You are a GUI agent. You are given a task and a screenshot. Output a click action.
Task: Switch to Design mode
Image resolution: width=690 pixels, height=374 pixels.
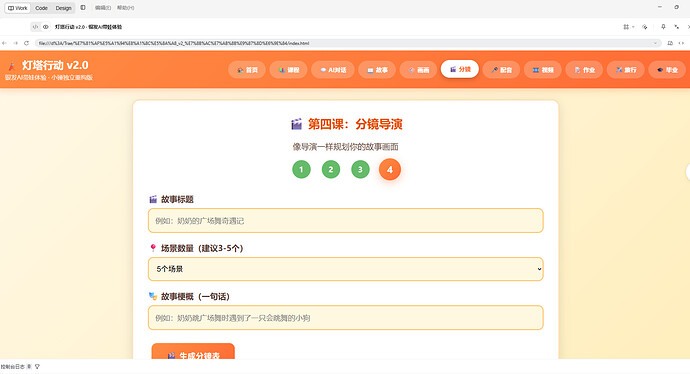pyautogui.click(x=63, y=8)
